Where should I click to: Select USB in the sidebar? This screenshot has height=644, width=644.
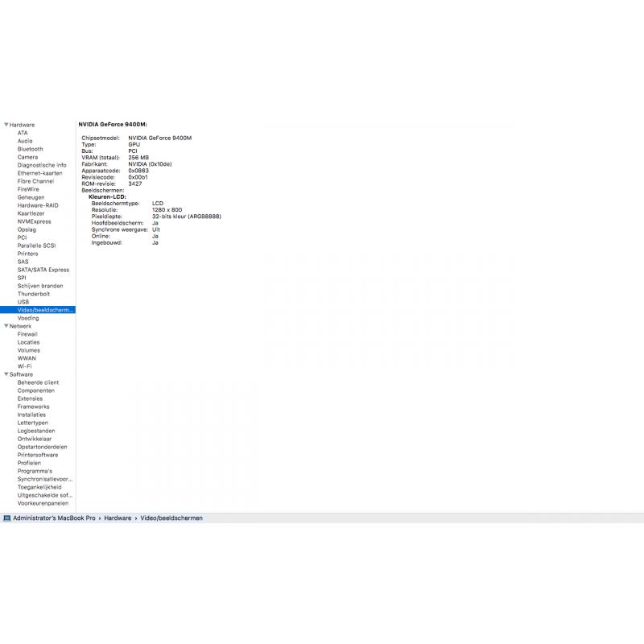pyautogui.click(x=23, y=302)
